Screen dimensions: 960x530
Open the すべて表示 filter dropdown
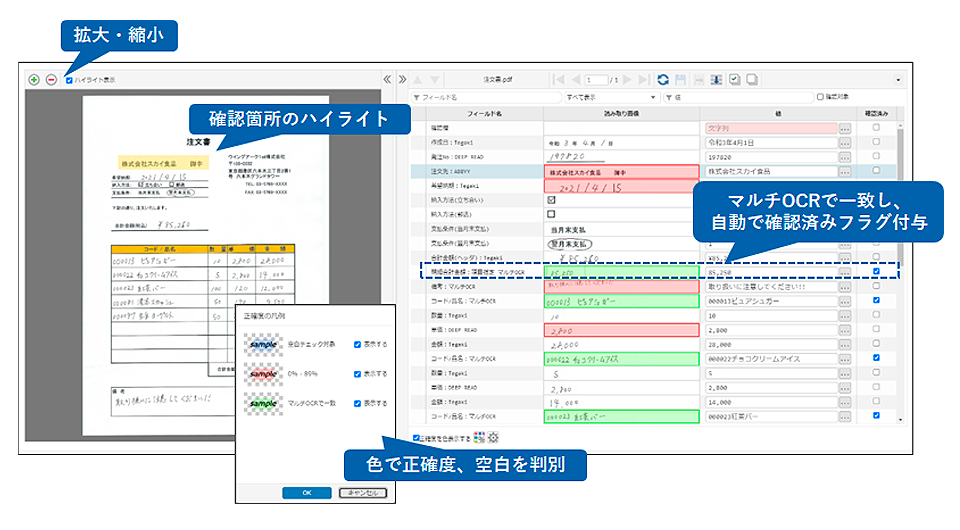tap(608, 98)
